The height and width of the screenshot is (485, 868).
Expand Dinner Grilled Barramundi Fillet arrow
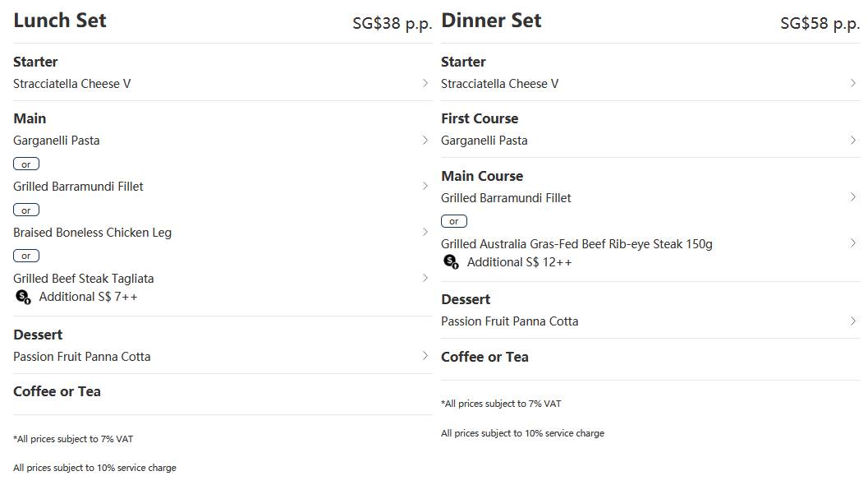(853, 197)
